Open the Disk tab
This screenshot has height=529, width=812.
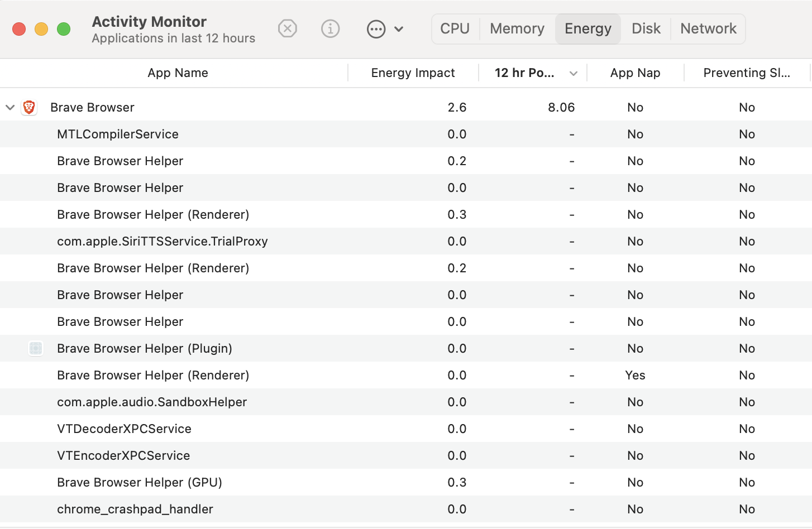pyautogui.click(x=646, y=28)
